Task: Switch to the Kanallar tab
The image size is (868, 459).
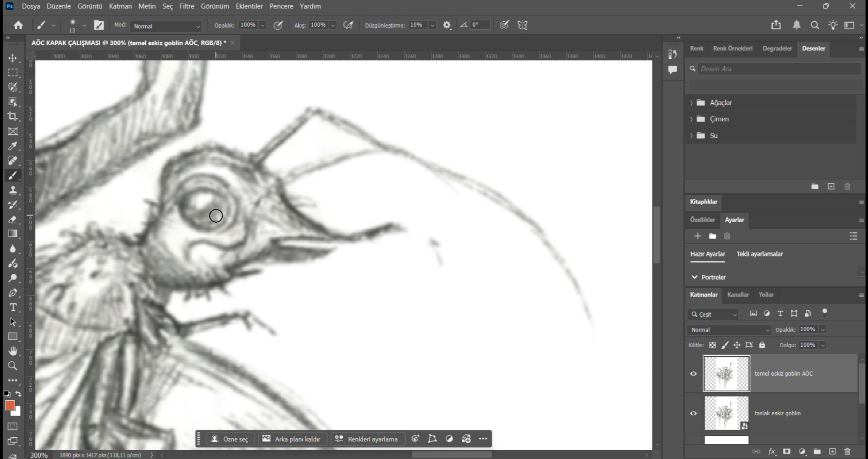Action: [738, 295]
